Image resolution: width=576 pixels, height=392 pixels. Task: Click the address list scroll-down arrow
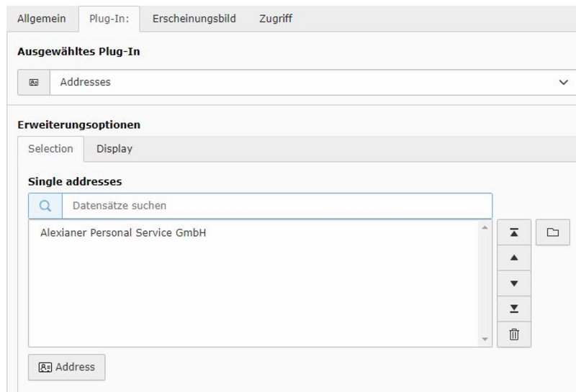(485, 339)
